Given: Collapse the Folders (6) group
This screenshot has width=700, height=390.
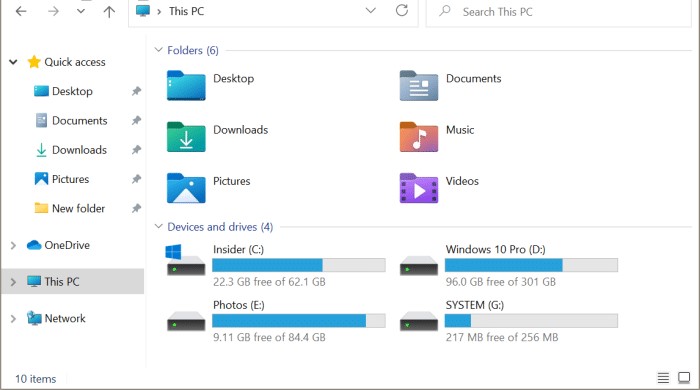Looking at the screenshot, I should [x=158, y=50].
